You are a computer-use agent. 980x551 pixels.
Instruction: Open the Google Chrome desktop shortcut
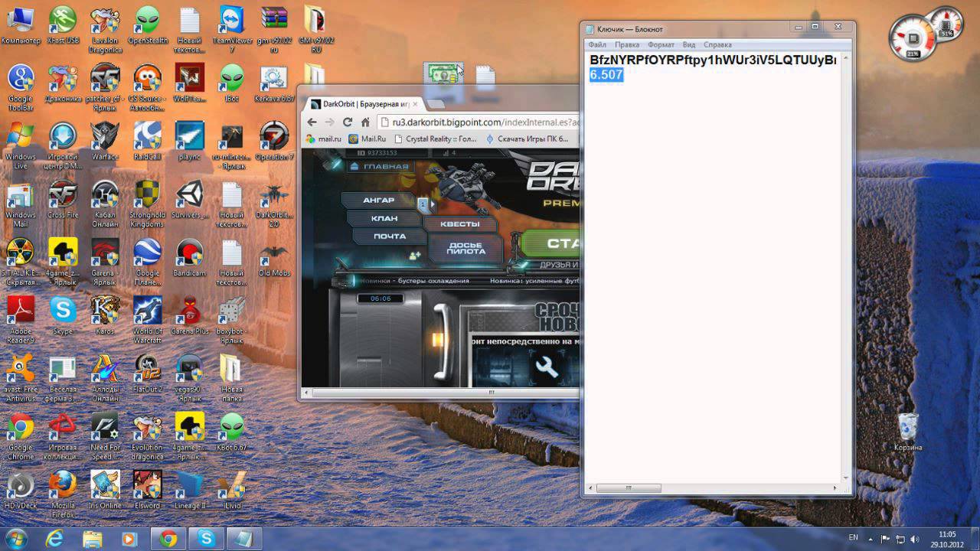click(21, 436)
